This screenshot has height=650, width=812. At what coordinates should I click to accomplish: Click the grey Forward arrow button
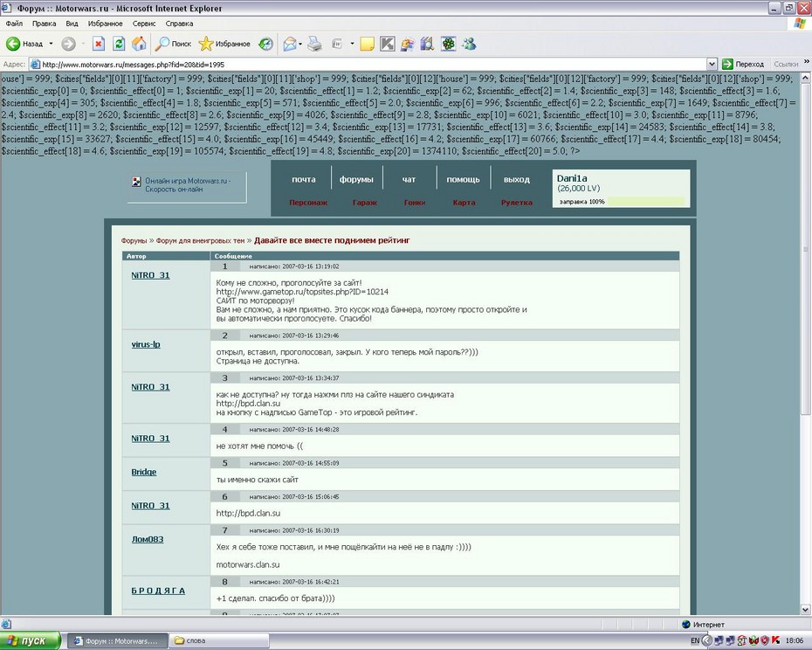pyautogui.click(x=68, y=44)
